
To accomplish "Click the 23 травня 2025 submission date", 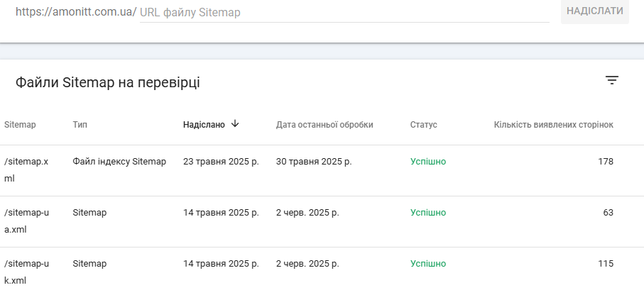I will coord(221,162).
